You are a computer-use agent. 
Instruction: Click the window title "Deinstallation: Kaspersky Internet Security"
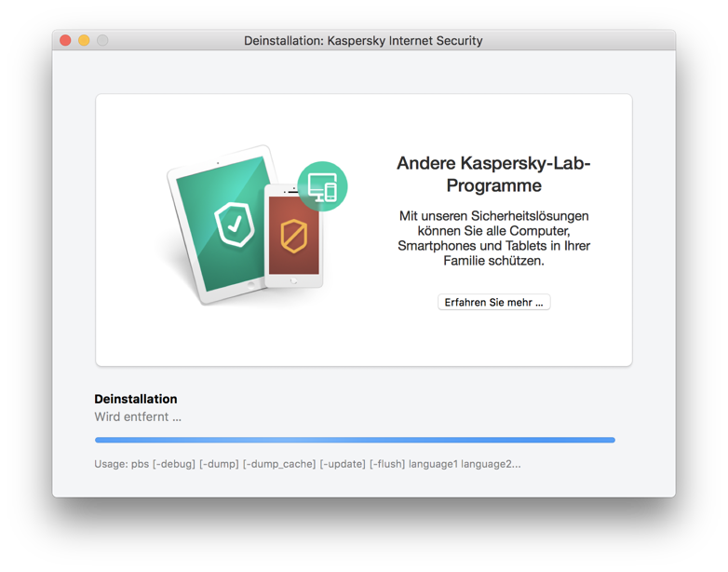(x=363, y=40)
